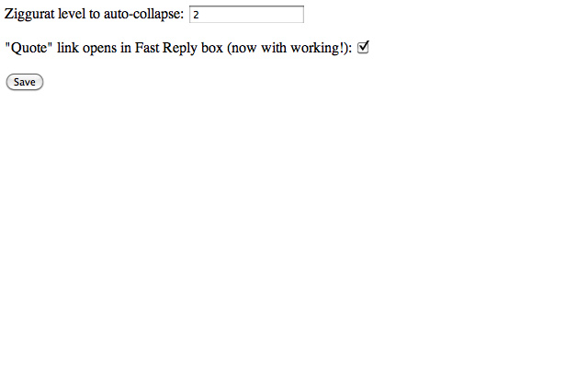Click the "auto-collapse:" text beside the input
The width and height of the screenshot is (588, 368).
(143, 15)
